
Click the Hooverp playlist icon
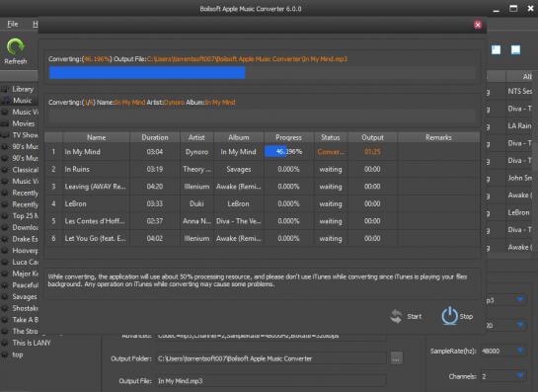5,251
